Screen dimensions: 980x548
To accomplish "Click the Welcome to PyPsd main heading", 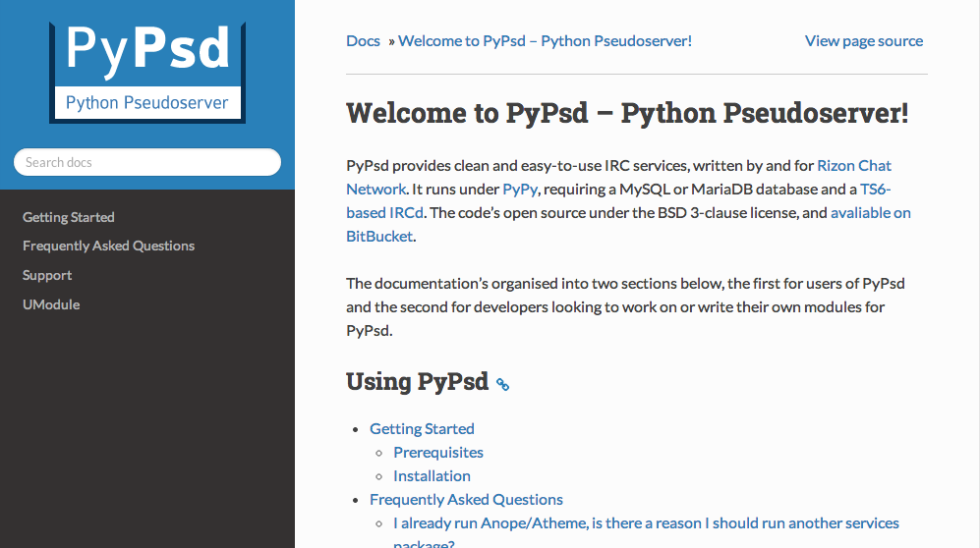I will (627, 113).
